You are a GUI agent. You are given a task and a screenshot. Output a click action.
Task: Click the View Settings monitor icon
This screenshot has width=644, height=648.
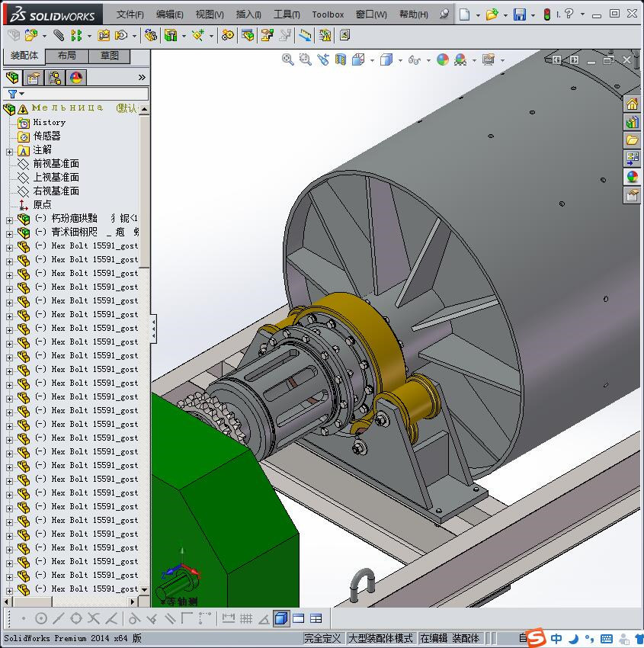tap(489, 60)
